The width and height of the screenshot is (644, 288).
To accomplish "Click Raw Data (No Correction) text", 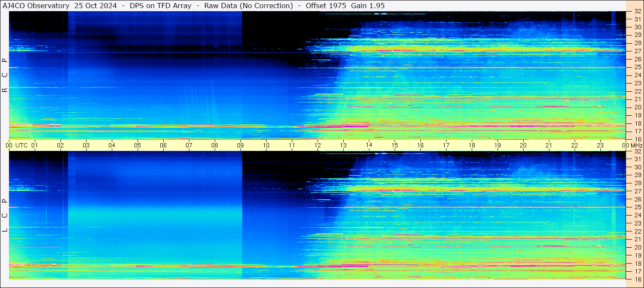I will click(x=249, y=6).
